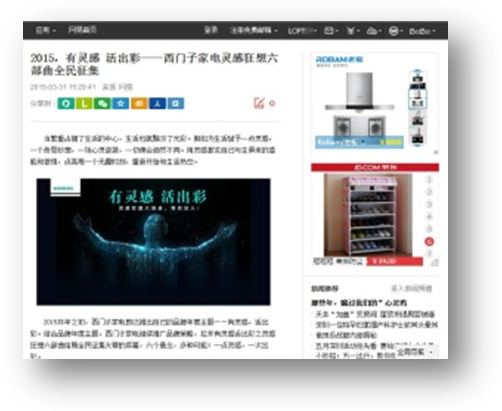502x411 pixels.
Task: Click the article headline about 西门子家电
Action: (154, 64)
